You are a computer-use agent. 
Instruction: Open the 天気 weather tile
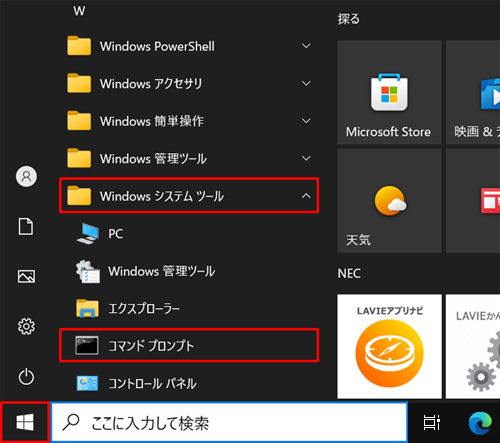[x=389, y=201]
